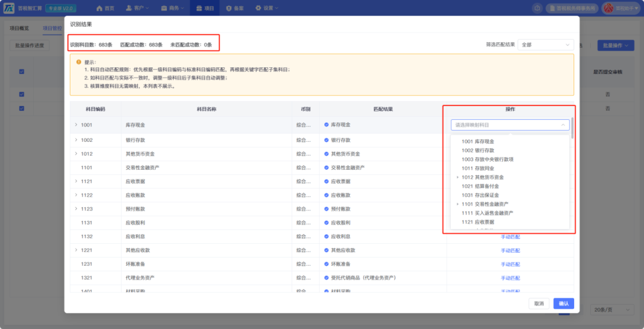Click the 交易性金融资产 name cell in row 1101
Screen dimensions: 644x329
pyautogui.click(x=206, y=167)
